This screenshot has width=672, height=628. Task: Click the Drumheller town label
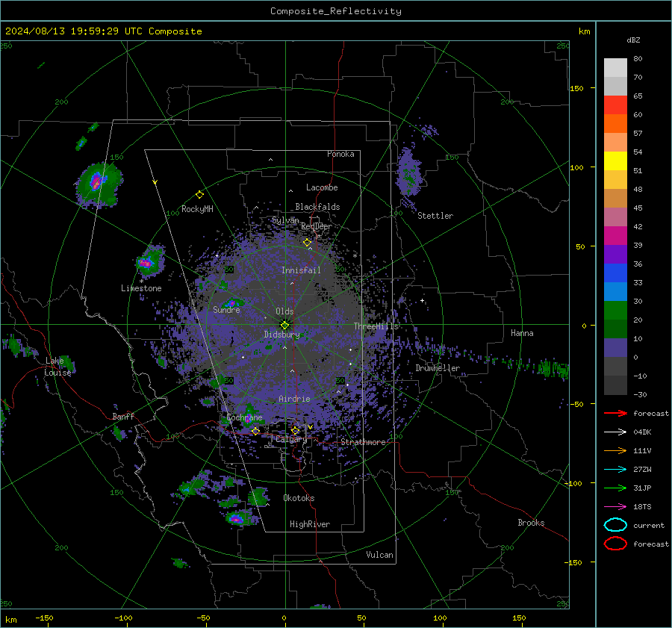click(x=438, y=368)
